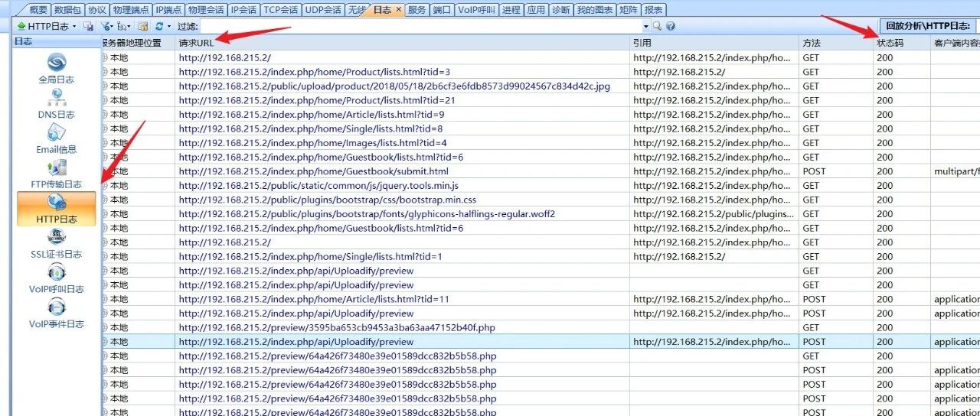This screenshot has width=980, height=416.
Task: Select the Product/lists.html?tid=3 URL row
Action: (315, 72)
